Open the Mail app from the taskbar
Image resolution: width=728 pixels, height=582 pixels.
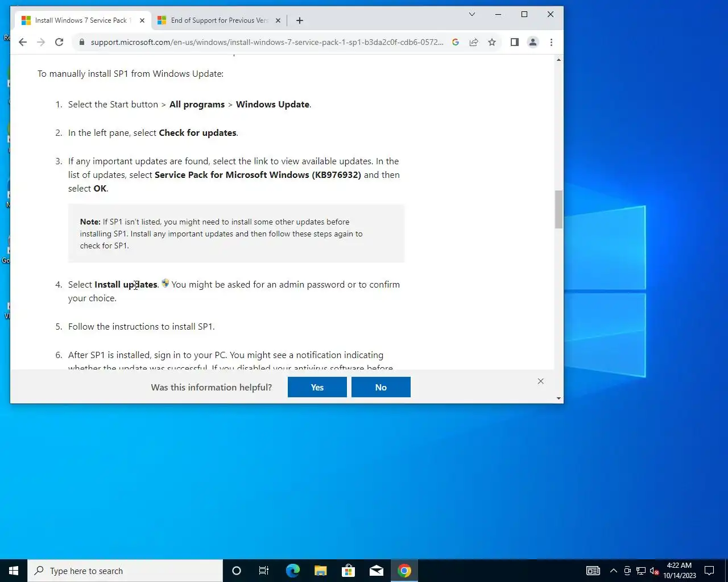click(377, 571)
